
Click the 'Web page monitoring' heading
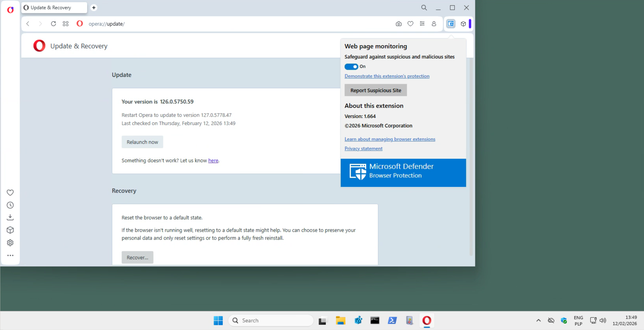pos(376,46)
